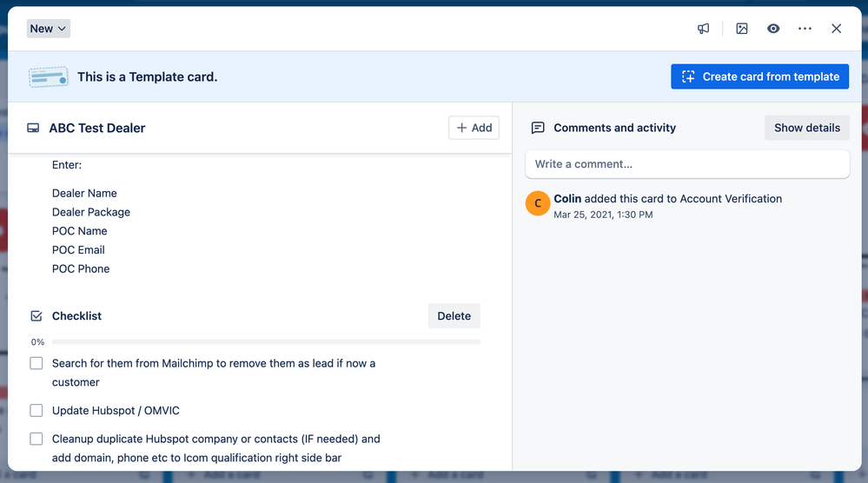The image size is (868, 483).
Task: Check the Update Hubspot / OMVIC item
Action: 36,411
